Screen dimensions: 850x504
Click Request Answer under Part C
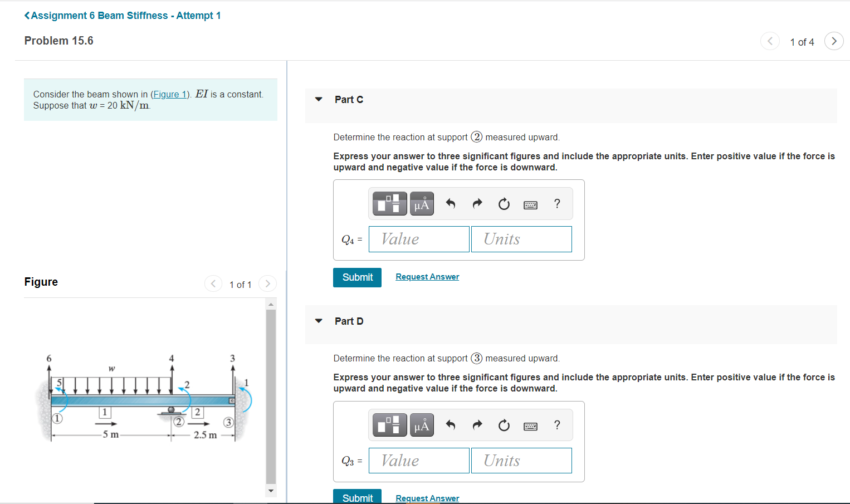coord(427,276)
